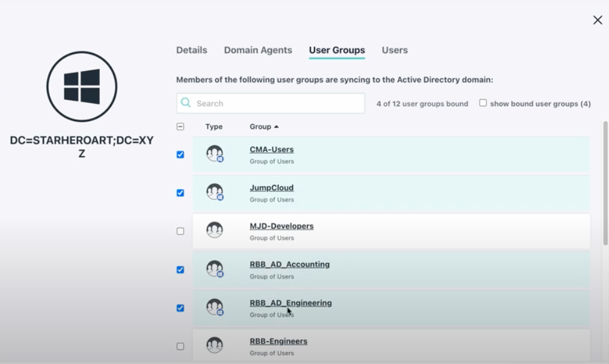
Task: Sort by the Group column arrow
Action: point(276,127)
